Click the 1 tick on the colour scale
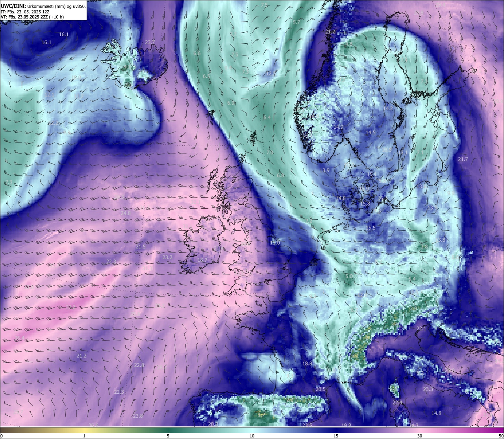 pos(84,436)
